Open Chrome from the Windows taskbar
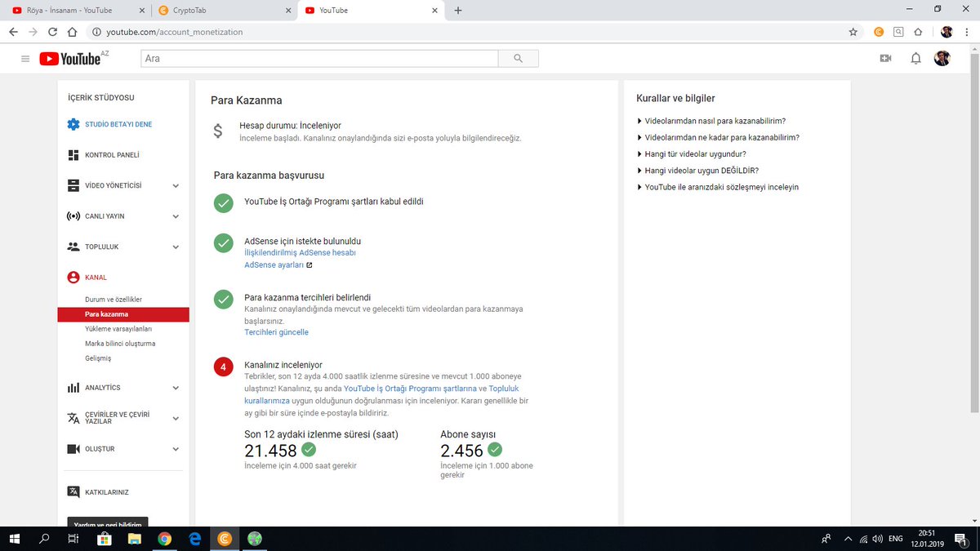 tap(164, 539)
